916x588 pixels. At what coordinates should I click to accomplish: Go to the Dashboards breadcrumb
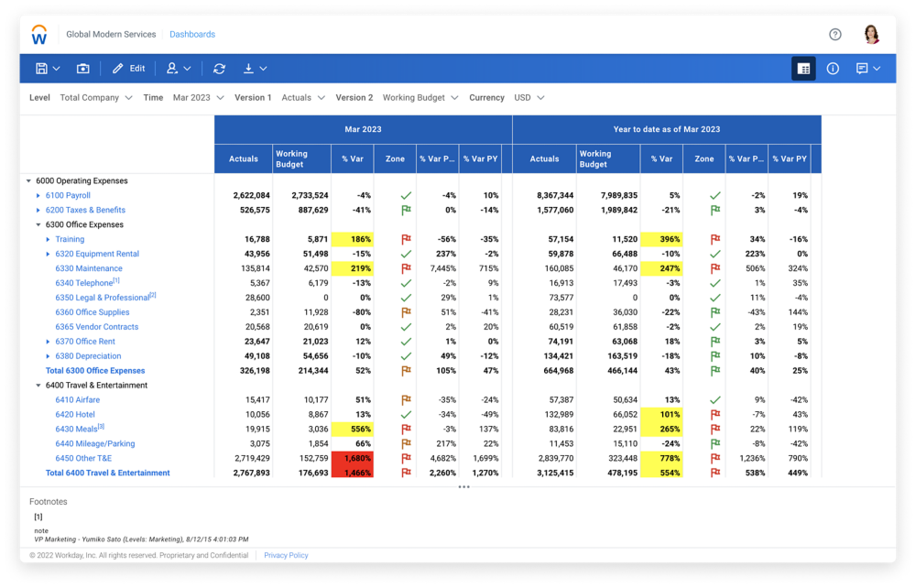pyautogui.click(x=192, y=35)
